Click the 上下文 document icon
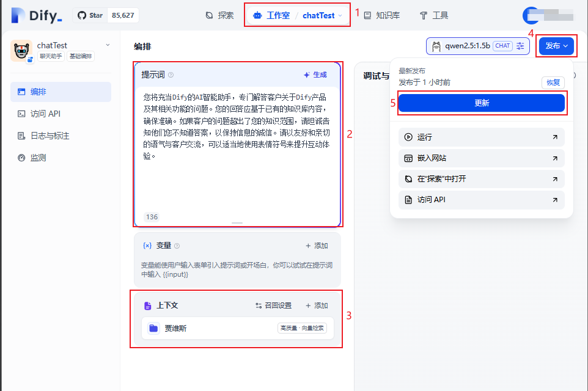The height and width of the screenshot is (391, 588). pos(148,305)
